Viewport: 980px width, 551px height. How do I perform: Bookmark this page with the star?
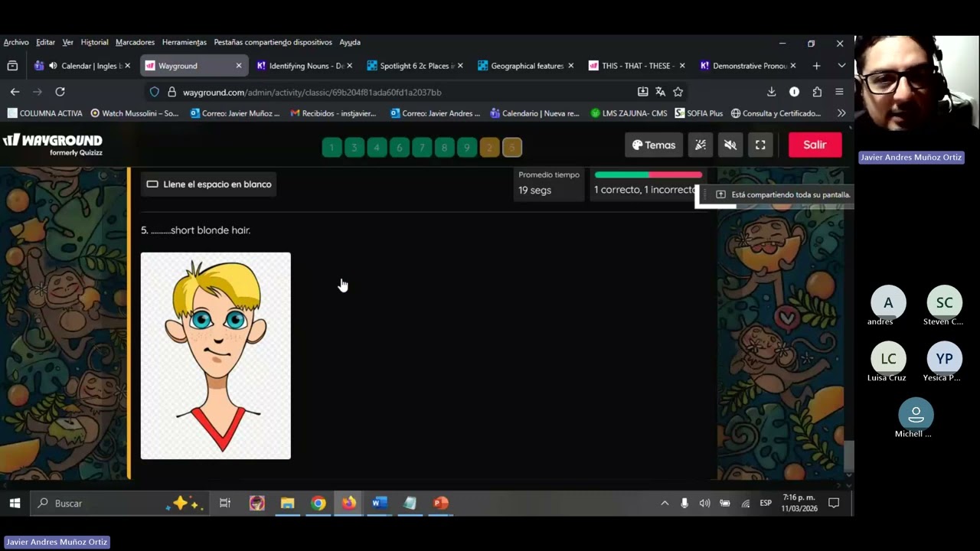678,92
